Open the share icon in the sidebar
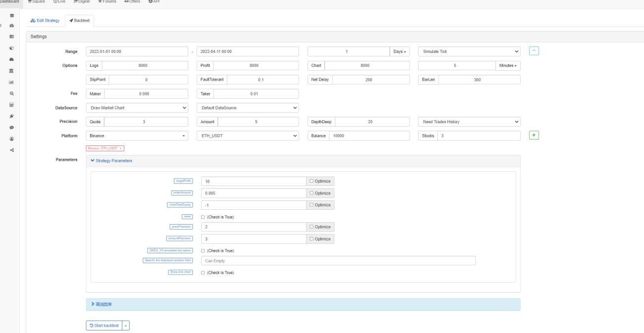 pos(12,150)
